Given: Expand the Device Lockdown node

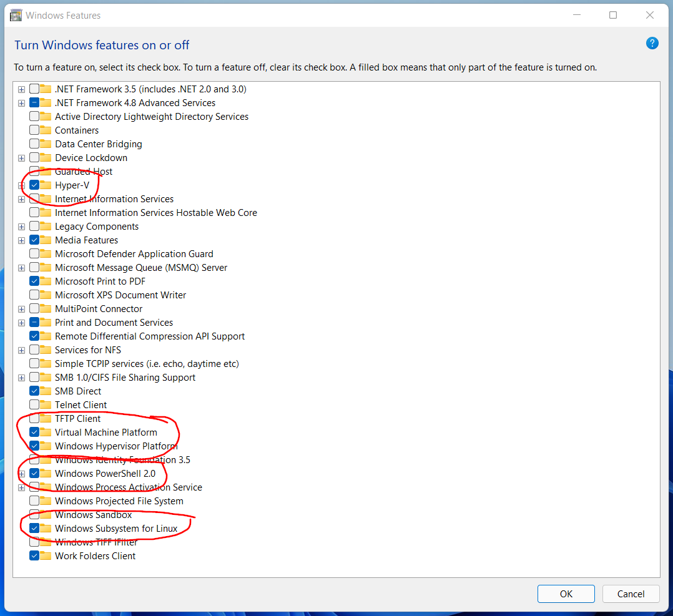Looking at the screenshot, I should 21,158.
